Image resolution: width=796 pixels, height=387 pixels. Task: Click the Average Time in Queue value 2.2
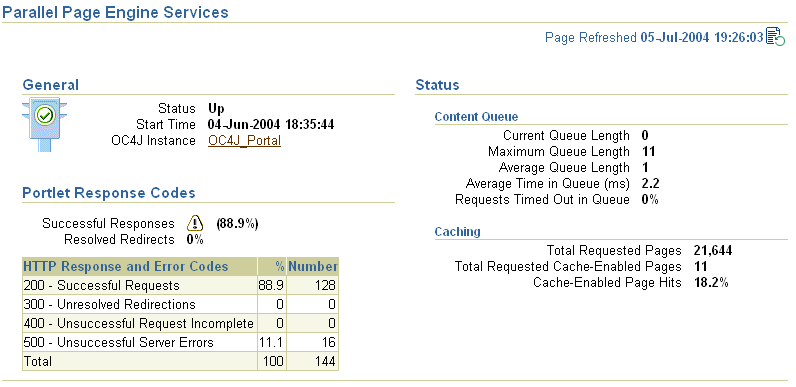click(650, 184)
